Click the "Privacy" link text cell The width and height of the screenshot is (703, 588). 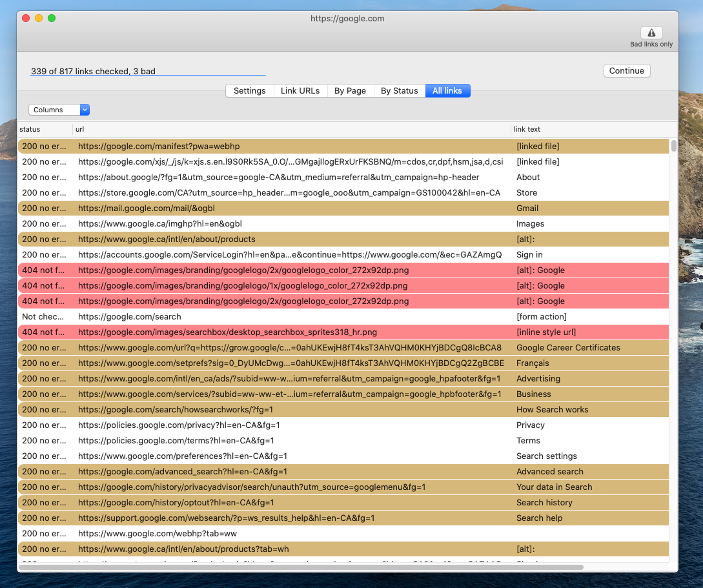tap(531, 425)
